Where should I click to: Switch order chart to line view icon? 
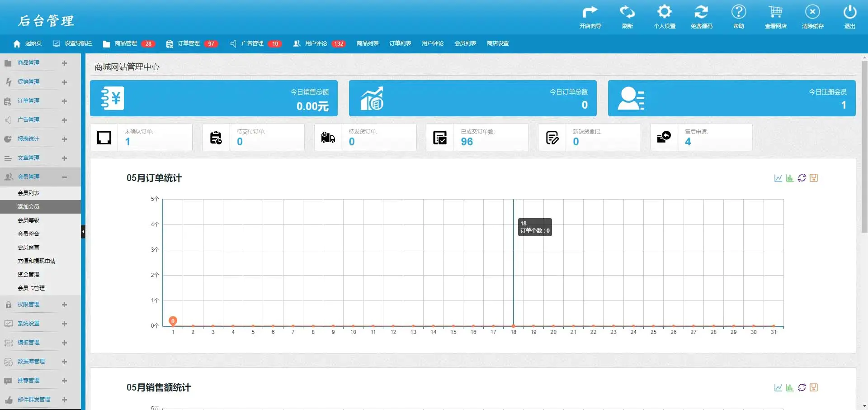click(x=778, y=178)
